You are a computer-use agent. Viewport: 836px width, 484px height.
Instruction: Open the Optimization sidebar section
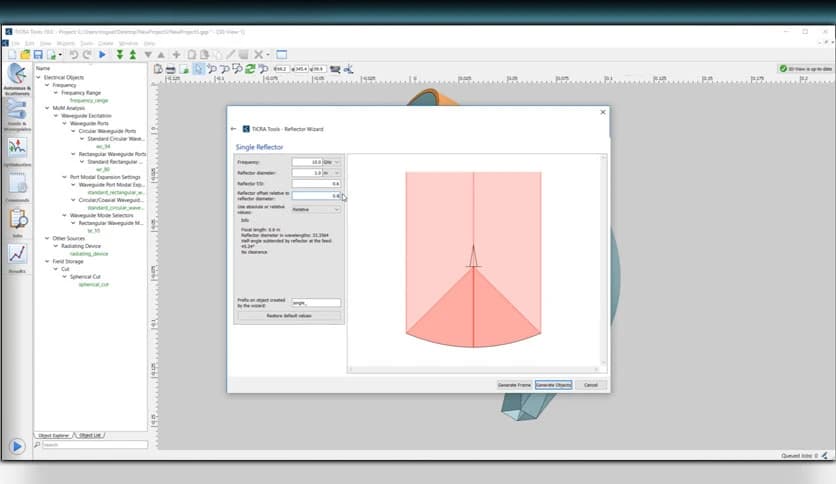tap(16, 149)
